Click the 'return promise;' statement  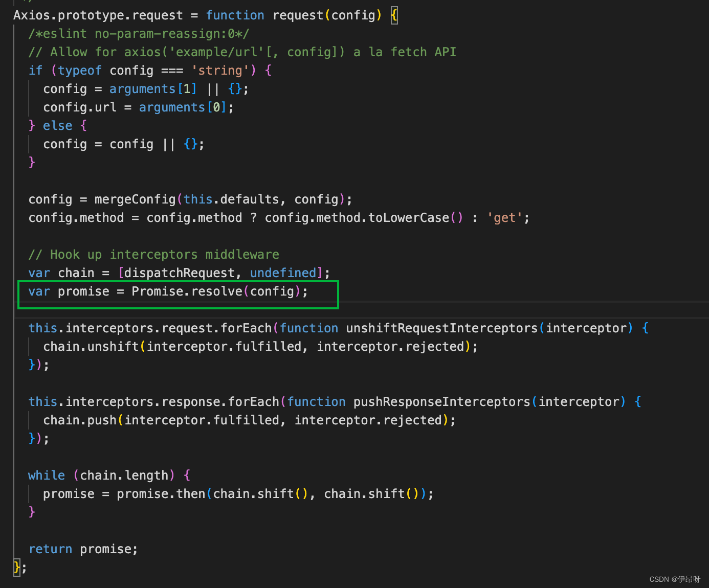[x=83, y=549]
